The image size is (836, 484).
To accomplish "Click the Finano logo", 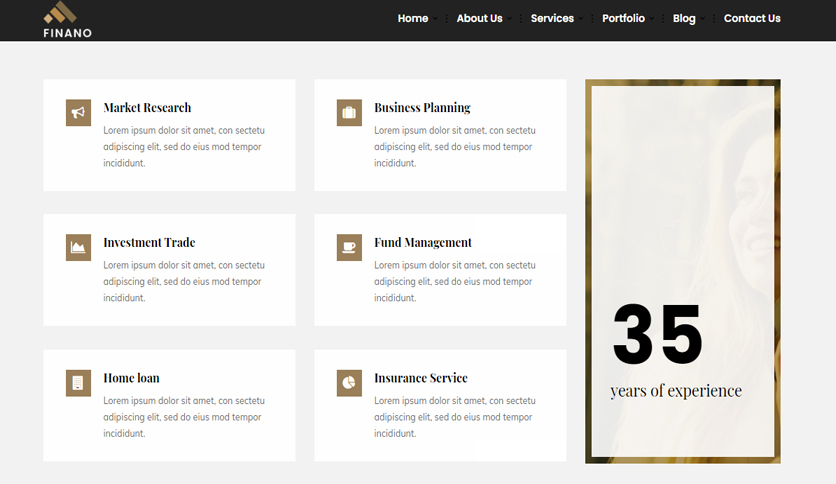I will 67,20.
